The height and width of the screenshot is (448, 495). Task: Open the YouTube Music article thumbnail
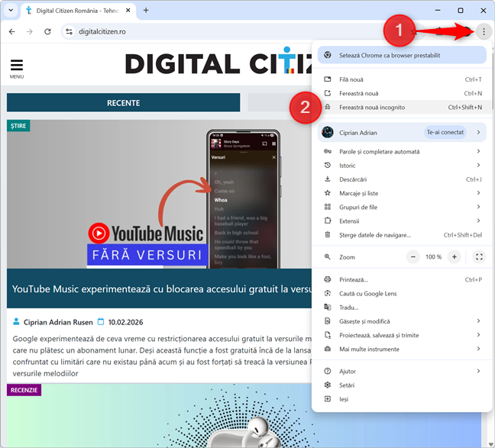coord(159,194)
